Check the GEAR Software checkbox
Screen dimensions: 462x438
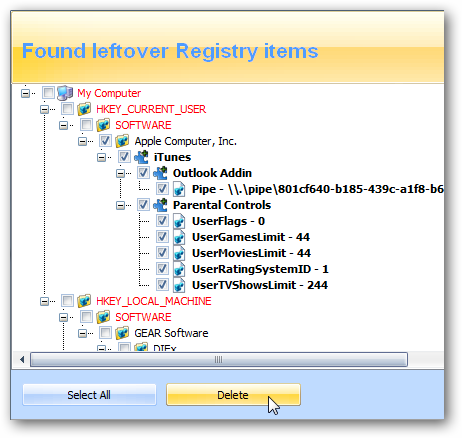click(x=105, y=333)
